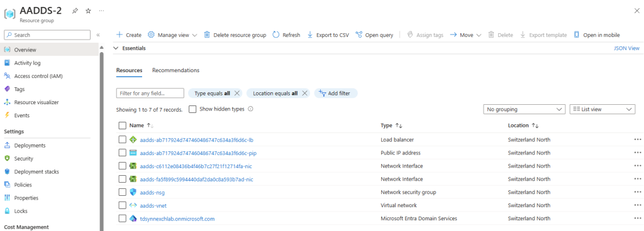
Task: Open the No grouping dropdown
Action: coord(524,109)
